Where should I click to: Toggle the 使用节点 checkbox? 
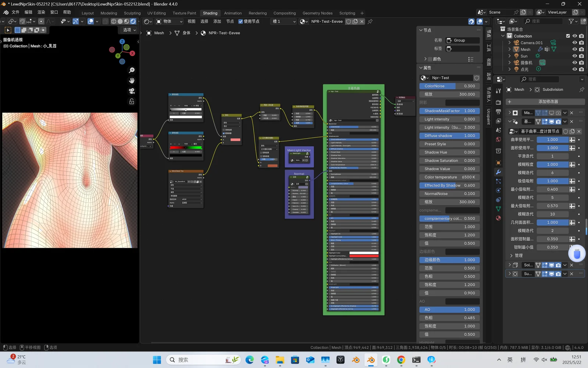(x=240, y=21)
